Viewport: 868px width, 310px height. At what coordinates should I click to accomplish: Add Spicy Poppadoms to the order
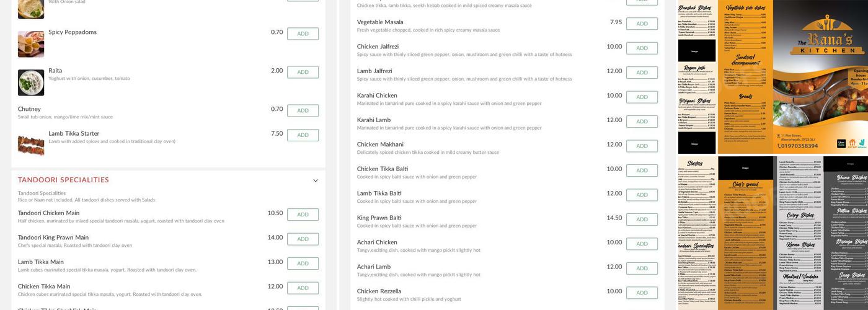[x=303, y=34]
